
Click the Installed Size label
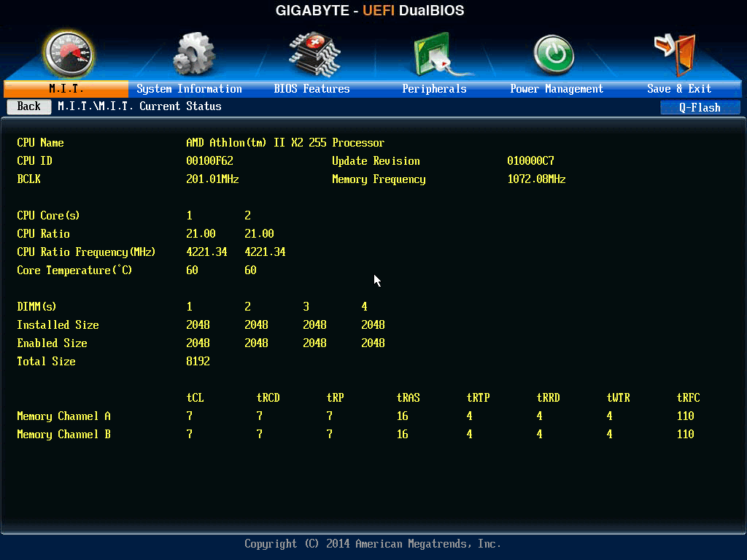coord(58,324)
